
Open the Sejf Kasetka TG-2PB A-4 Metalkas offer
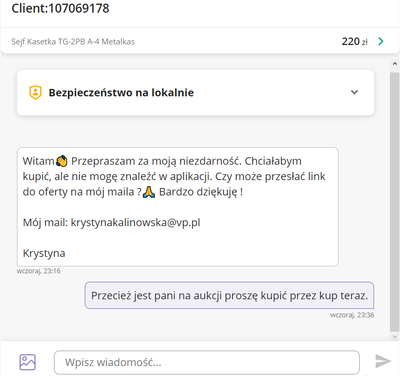(73, 42)
